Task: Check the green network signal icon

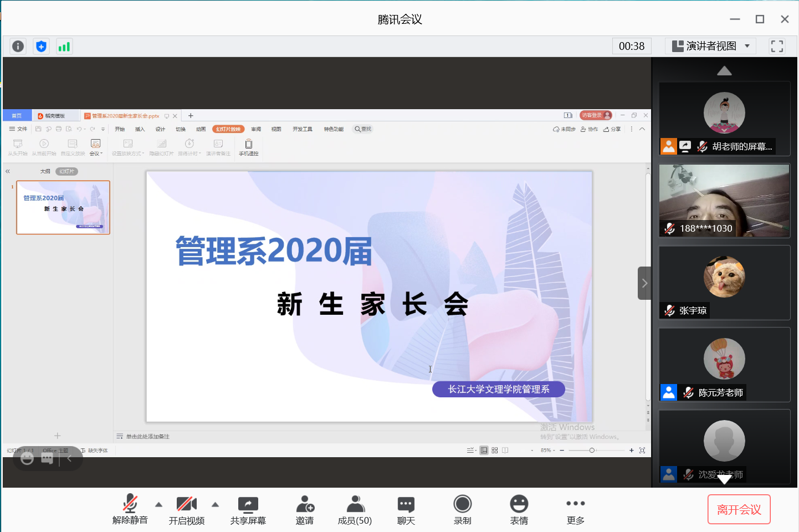Action: tap(64, 47)
